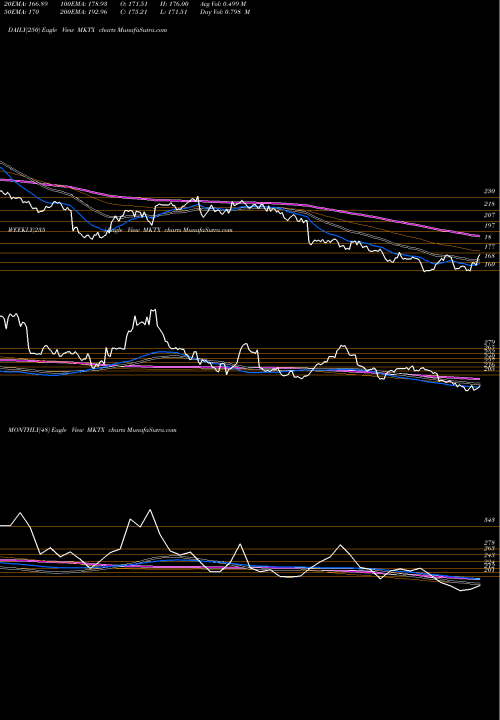Click the 278 price level on monthly chart
The width and height of the screenshot is (500, 720).
pos(489,543)
